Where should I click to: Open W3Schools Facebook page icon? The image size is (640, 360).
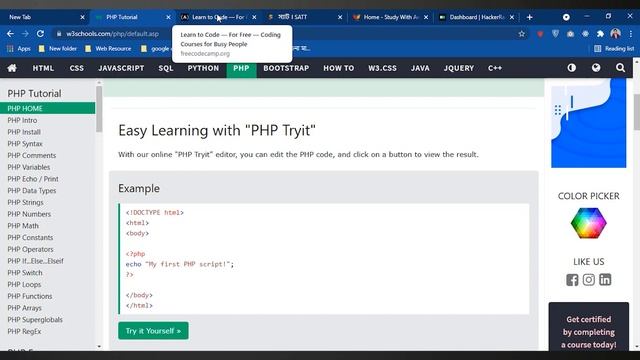click(572, 280)
